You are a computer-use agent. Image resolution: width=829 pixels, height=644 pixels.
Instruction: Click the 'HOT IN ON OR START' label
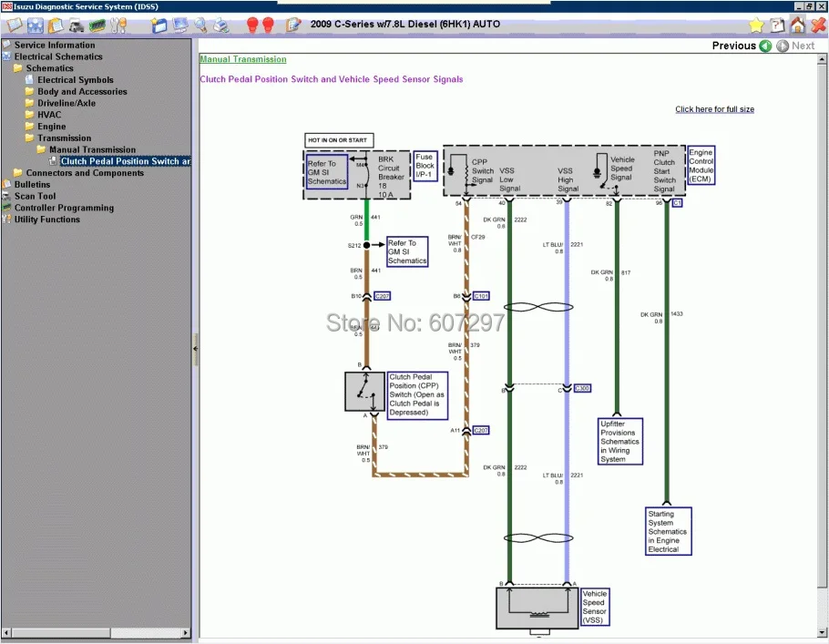[339, 140]
